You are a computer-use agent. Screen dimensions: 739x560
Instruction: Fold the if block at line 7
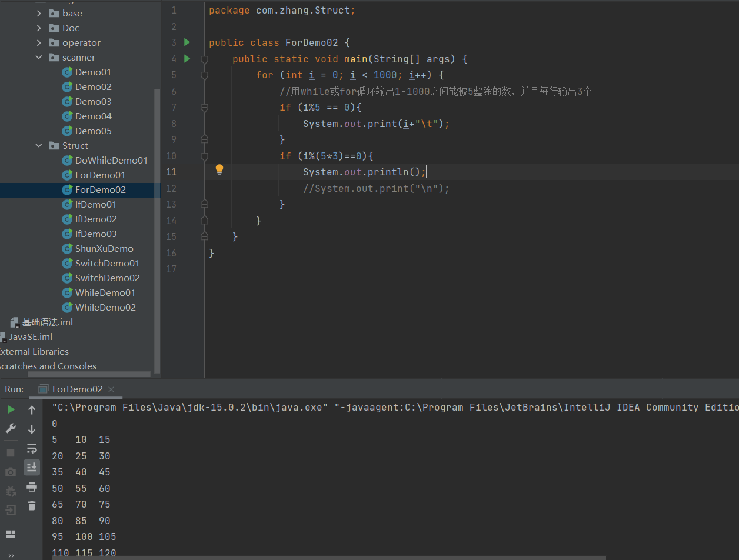[x=205, y=108]
